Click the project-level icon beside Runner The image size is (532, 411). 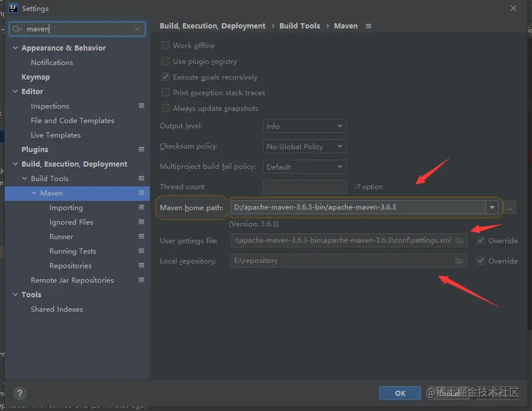pos(142,236)
